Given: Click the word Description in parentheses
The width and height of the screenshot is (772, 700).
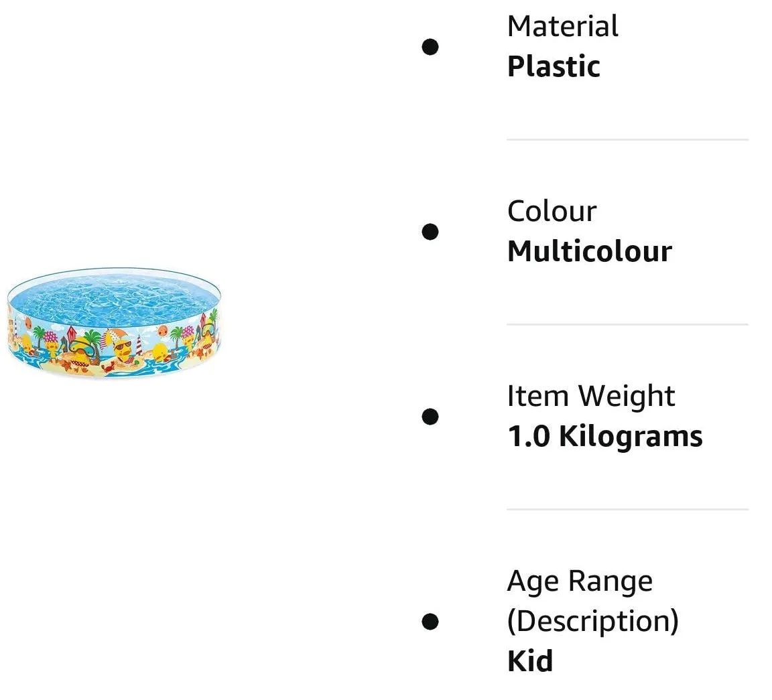Looking at the screenshot, I should (x=593, y=621).
